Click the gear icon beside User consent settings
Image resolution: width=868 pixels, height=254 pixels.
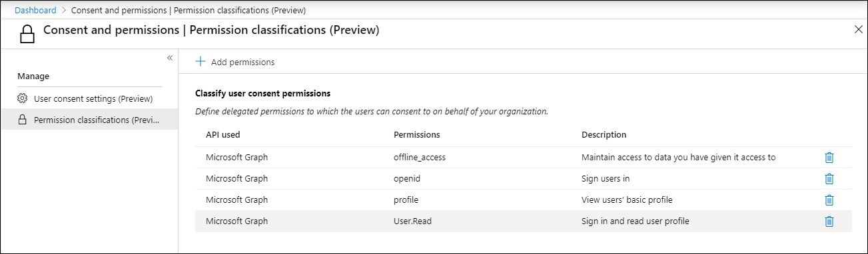[x=22, y=99]
